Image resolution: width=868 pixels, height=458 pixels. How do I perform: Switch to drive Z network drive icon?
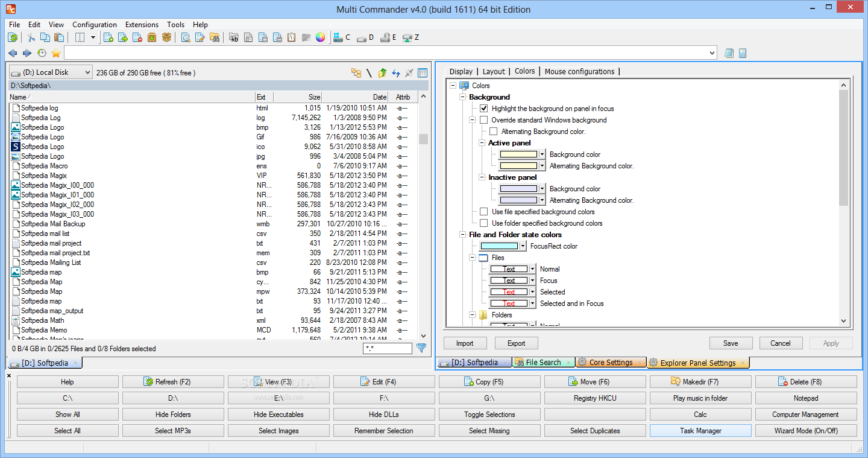pyautogui.click(x=408, y=37)
